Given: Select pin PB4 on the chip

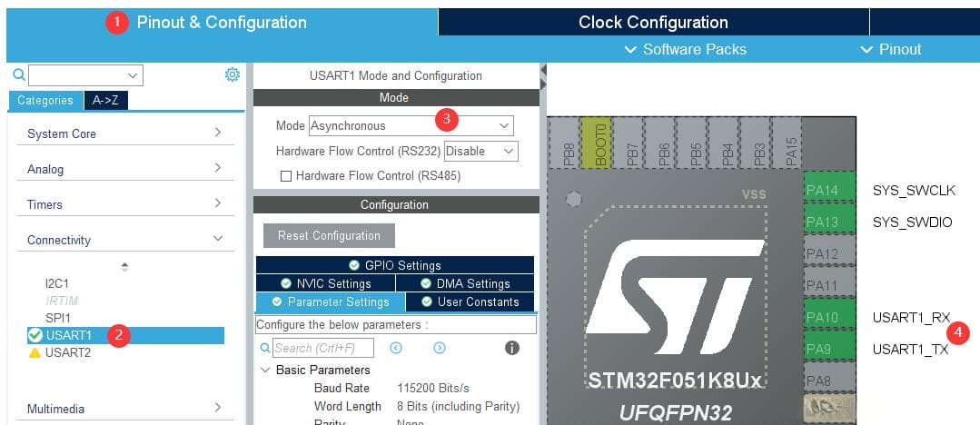Looking at the screenshot, I should click(723, 143).
